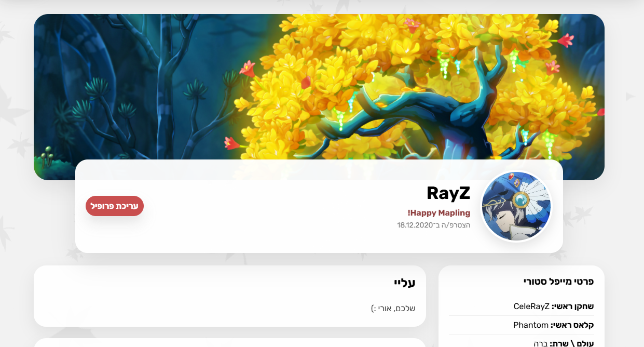Select the עליי about-me heading
This screenshot has height=347, width=644.
(x=405, y=283)
